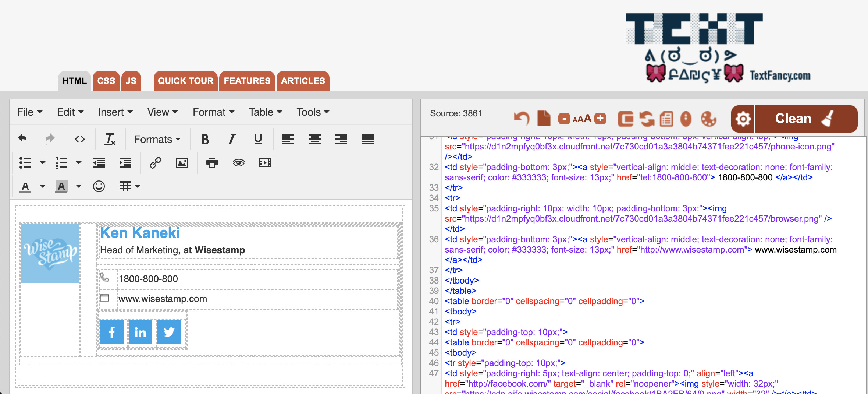Click the Print icon in the editor toolbar
Screen dimensions: 868x394
(x=212, y=162)
